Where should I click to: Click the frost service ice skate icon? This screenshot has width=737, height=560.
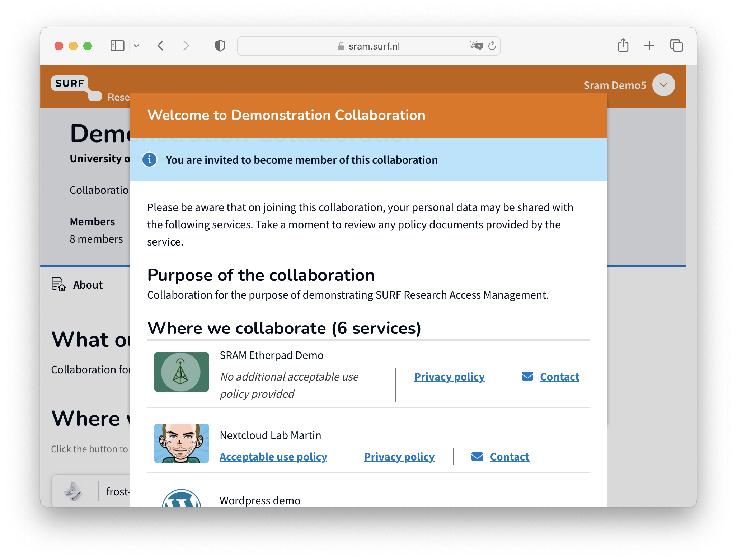73,491
